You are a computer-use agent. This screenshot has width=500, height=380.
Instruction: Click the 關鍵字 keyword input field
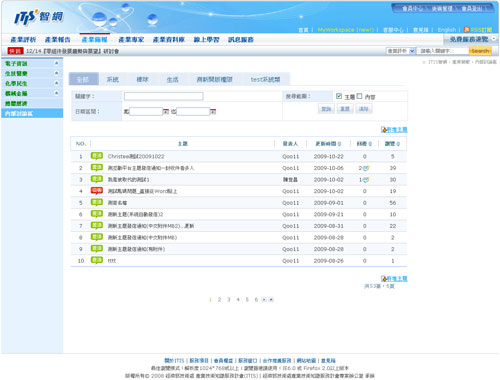[163, 96]
